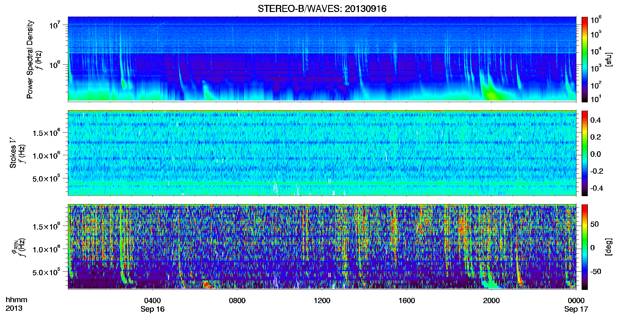Click the 1.5×10^6 tick of the Stokes V panel
Image resolution: width=644 pixels, height=332 pixels.
point(46,133)
